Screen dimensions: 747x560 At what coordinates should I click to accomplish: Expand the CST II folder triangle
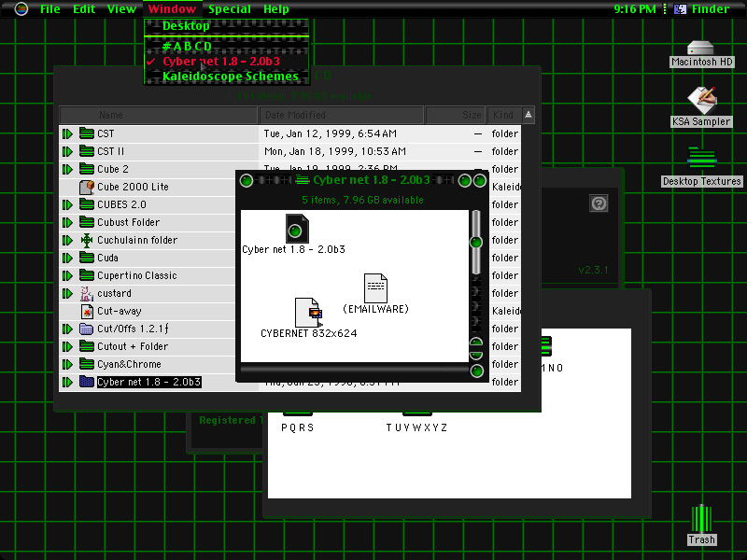(x=67, y=151)
